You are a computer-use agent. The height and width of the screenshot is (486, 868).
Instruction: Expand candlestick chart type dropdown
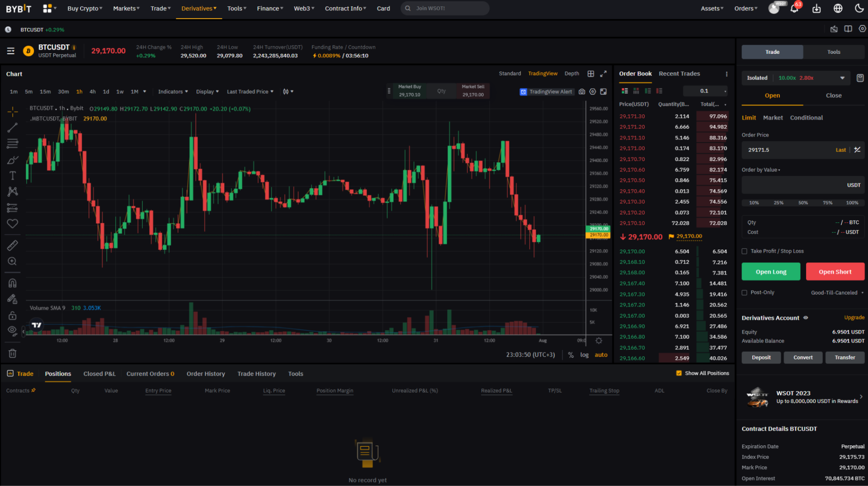pos(288,91)
